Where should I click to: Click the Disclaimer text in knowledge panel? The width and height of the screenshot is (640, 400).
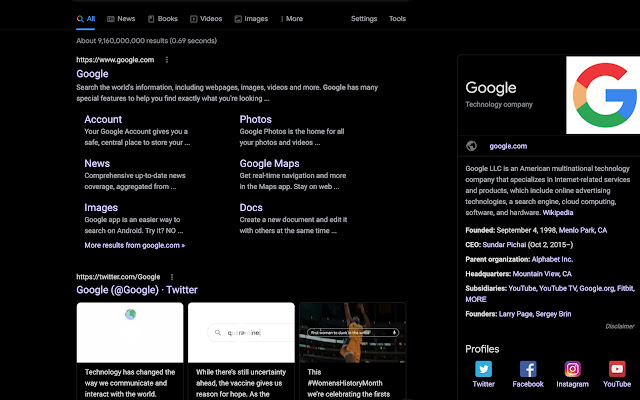620,326
